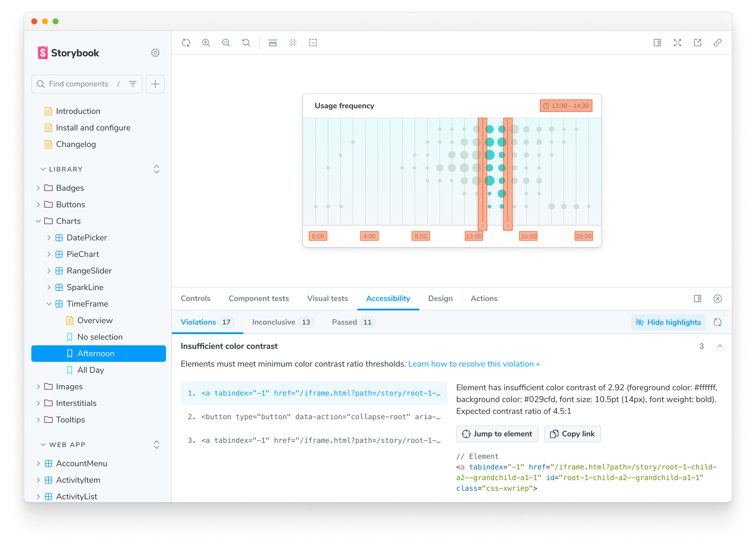The height and width of the screenshot is (544, 756).
Task: Collapse the Insufficient color contrast section
Action: pos(720,346)
